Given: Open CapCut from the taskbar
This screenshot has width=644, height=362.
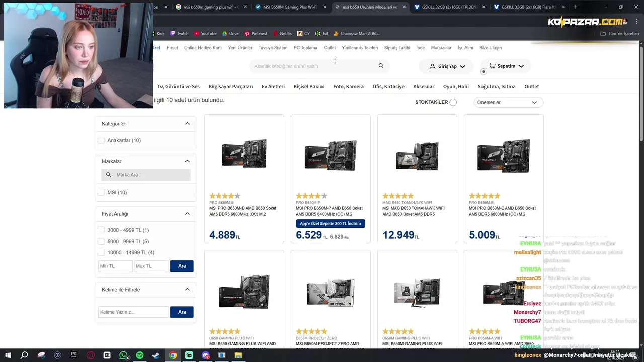Looking at the screenshot, I should click(107, 355).
